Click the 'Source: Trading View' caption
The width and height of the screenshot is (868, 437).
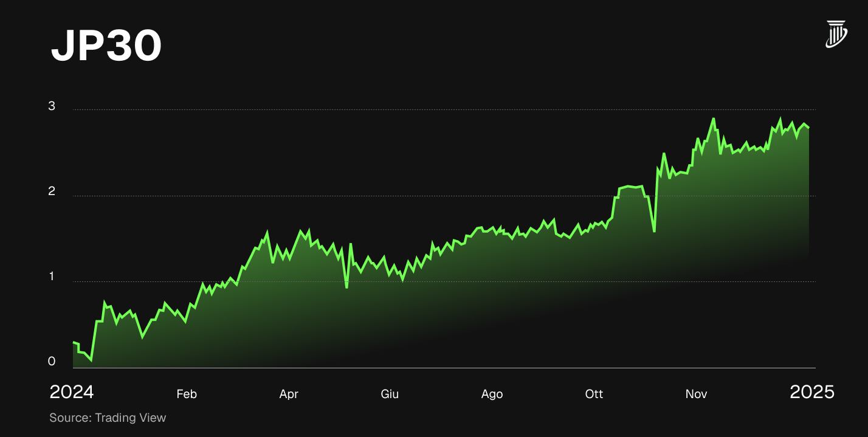[108, 418]
